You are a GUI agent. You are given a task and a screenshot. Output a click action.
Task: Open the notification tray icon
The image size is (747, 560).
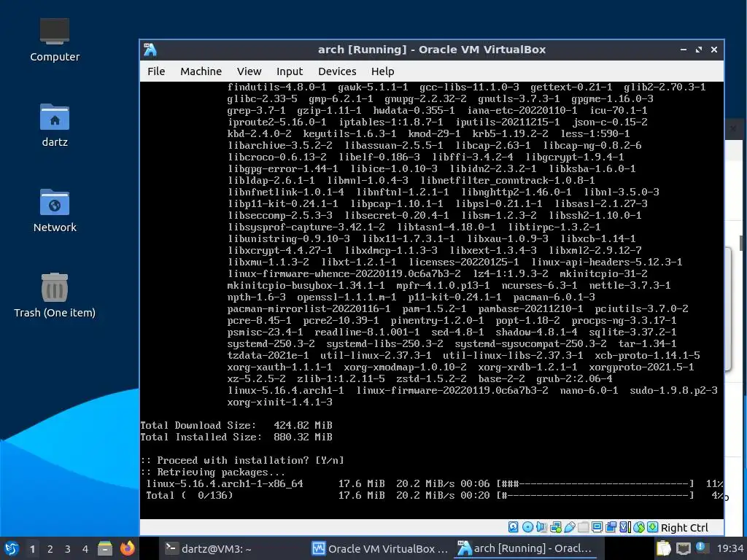(701, 548)
